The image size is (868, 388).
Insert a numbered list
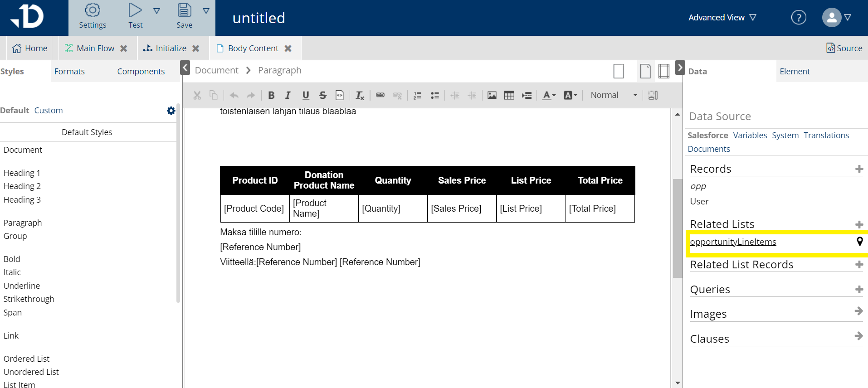[x=417, y=95]
